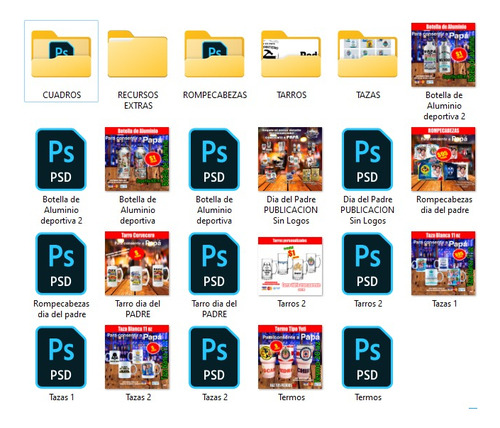Open the TARROS folder
This screenshot has width=500, height=428.
[x=291, y=54]
